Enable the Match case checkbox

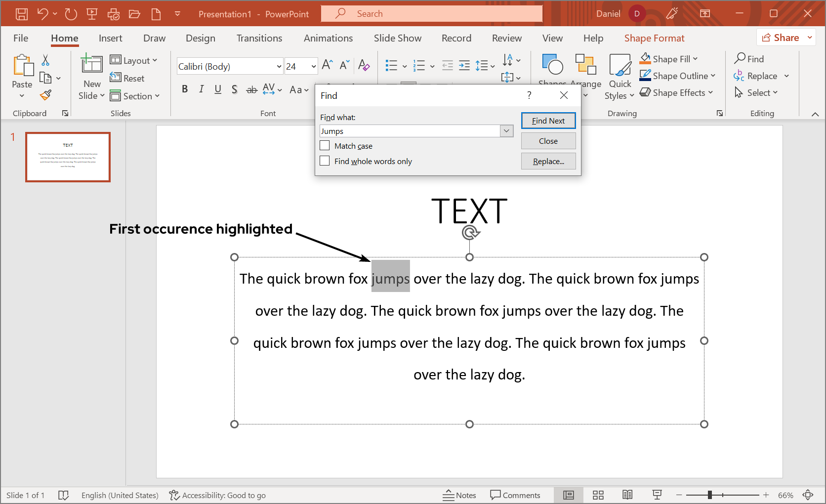pos(325,146)
